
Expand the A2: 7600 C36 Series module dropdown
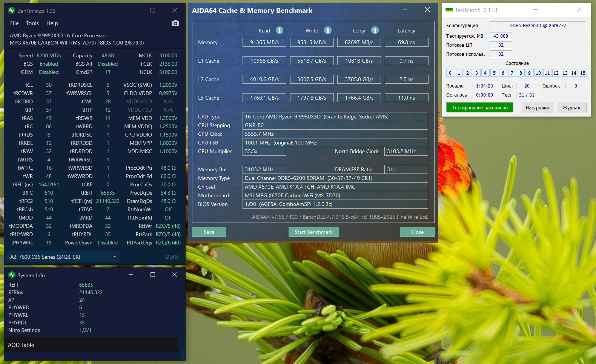pyautogui.click(x=63, y=257)
